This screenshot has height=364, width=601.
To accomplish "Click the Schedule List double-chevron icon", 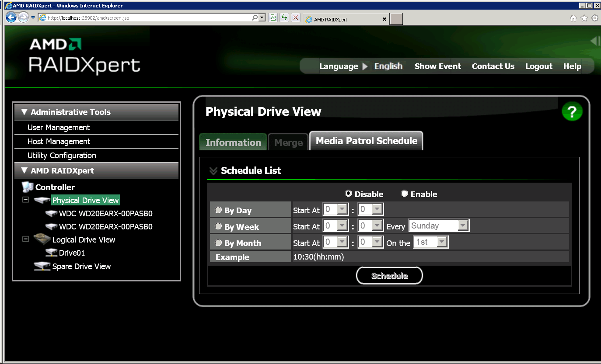I will click(213, 171).
